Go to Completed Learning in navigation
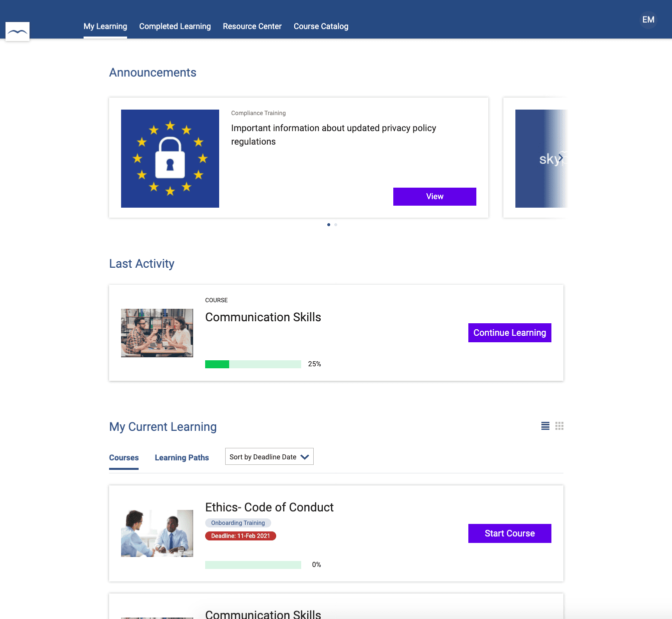 coord(175,27)
